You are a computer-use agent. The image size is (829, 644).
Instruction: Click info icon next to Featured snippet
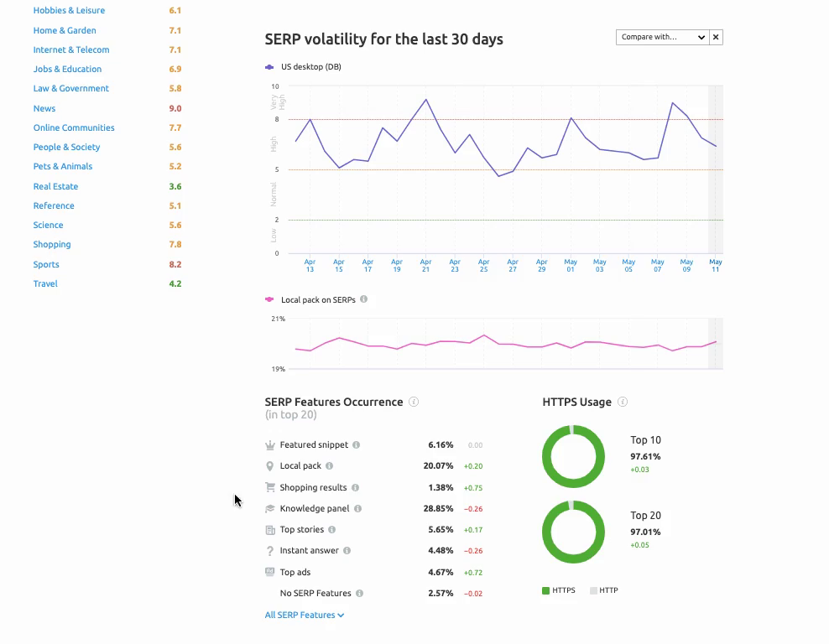click(357, 445)
